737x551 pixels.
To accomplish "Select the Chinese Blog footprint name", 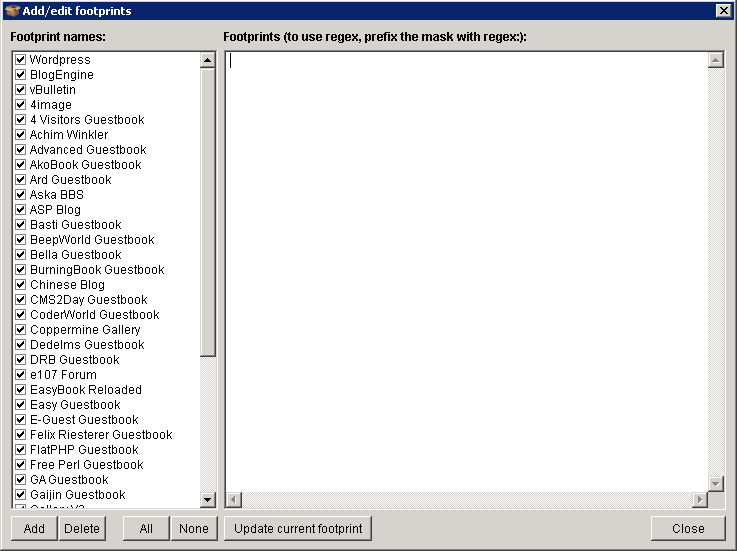I will (x=66, y=285).
